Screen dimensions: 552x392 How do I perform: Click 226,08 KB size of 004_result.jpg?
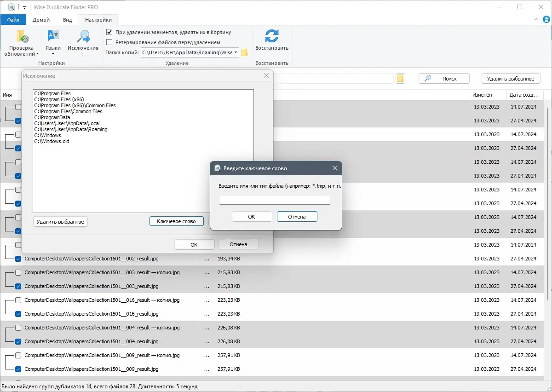pyautogui.click(x=229, y=341)
